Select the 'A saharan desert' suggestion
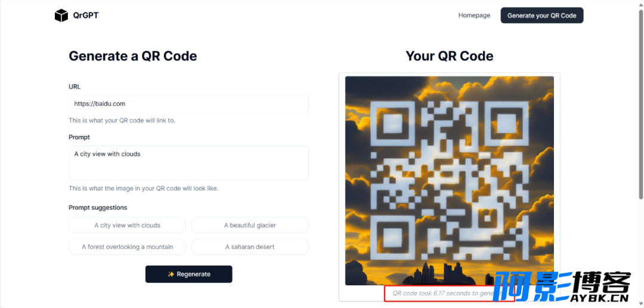 pyautogui.click(x=250, y=247)
